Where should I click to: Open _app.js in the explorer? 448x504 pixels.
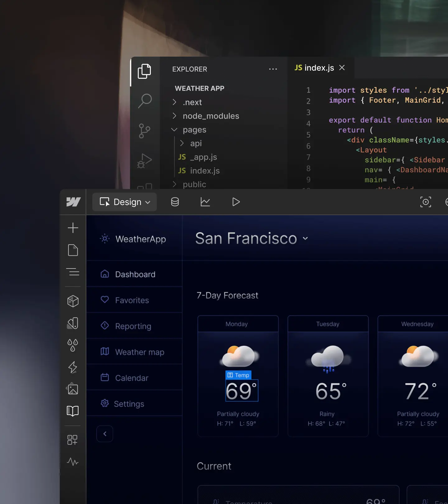pos(203,157)
